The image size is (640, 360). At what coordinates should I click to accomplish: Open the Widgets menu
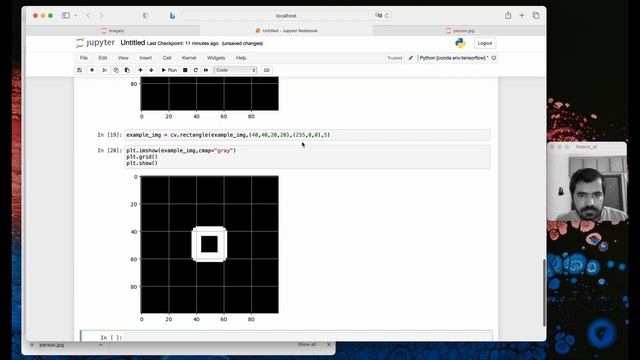(x=216, y=58)
